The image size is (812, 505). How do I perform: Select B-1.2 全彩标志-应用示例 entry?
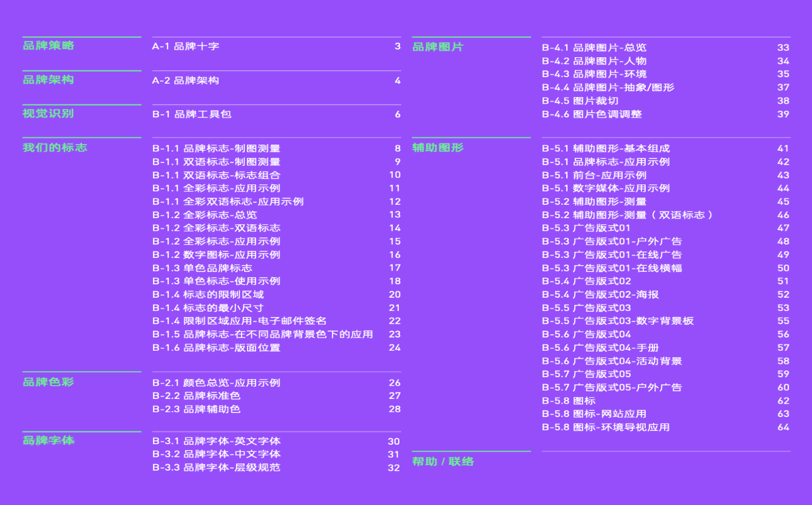[216, 241]
